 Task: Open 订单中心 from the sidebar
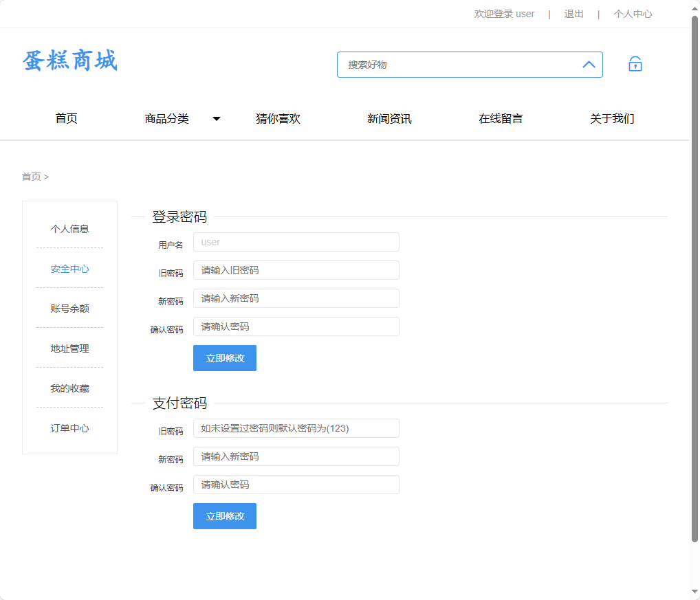(x=69, y=428)
